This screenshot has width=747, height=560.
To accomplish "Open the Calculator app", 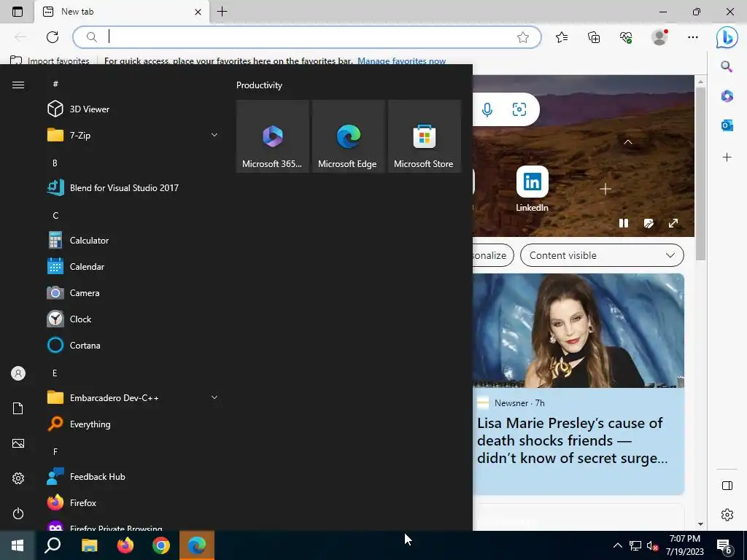I will pyautogui.click(x=133, y=241).
